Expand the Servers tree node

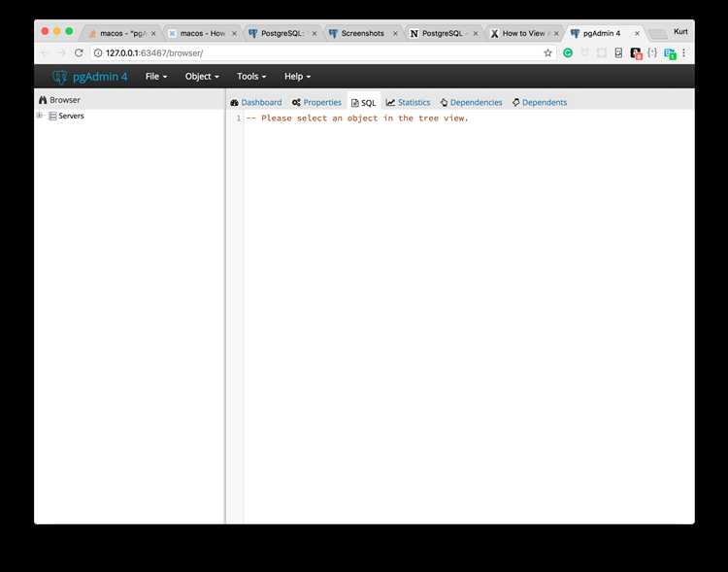40,116
